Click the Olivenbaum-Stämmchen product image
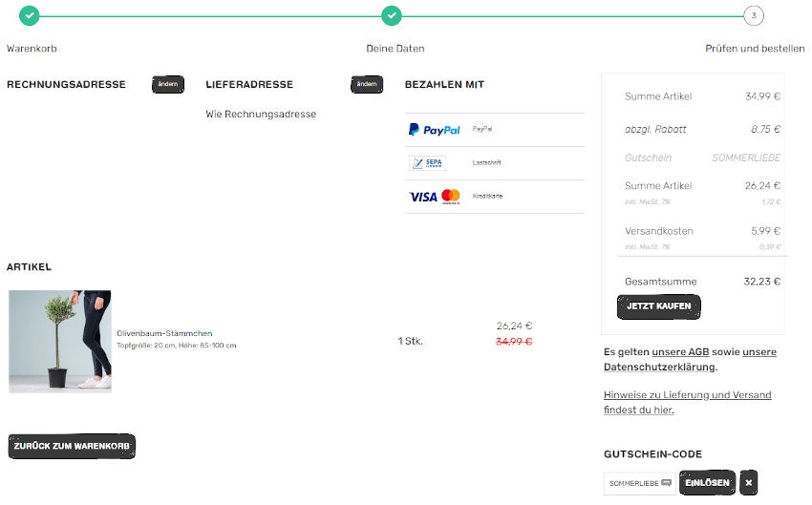 60,341
